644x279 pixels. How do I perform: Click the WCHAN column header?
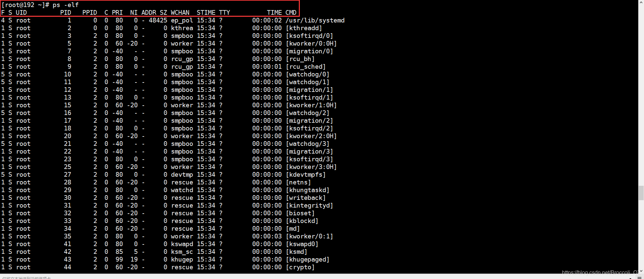(180, 13)
